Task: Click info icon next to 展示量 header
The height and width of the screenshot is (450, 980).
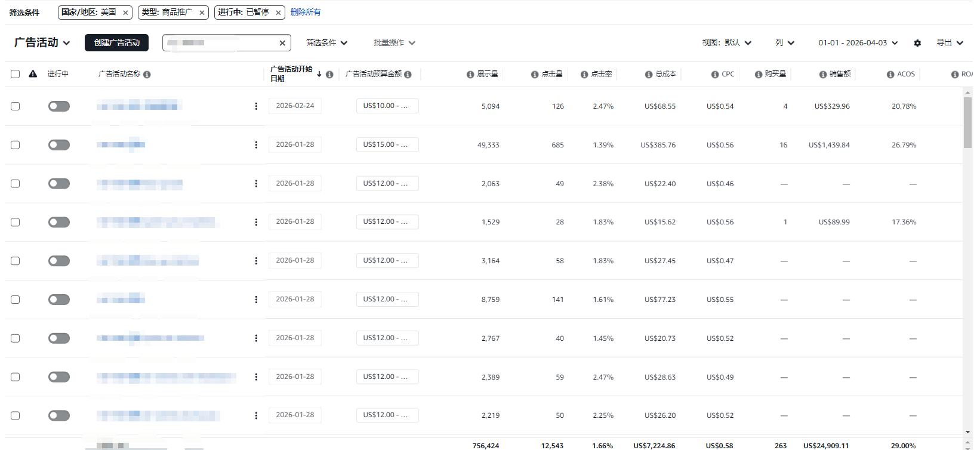Action: 470,75
